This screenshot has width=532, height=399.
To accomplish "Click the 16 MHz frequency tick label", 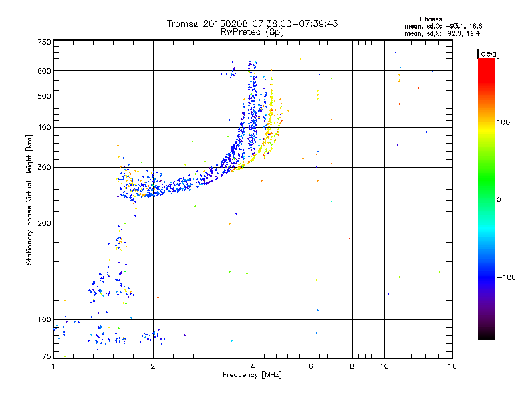I will [452, 366].
